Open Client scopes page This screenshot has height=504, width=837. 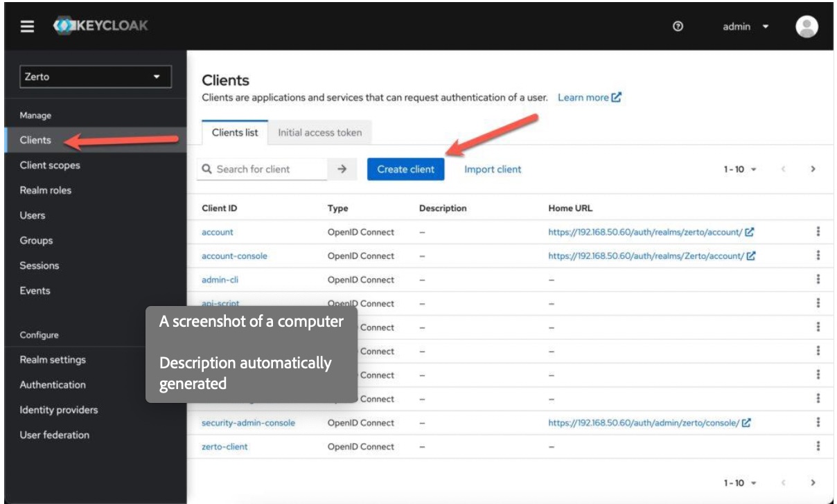click(x=50, y=165)
